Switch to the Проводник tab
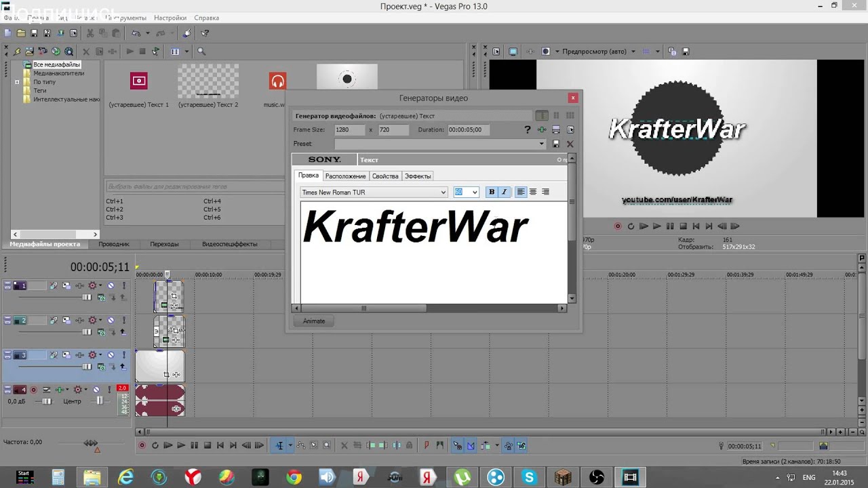This screenshot has height=488, width=868. (114, 244)
